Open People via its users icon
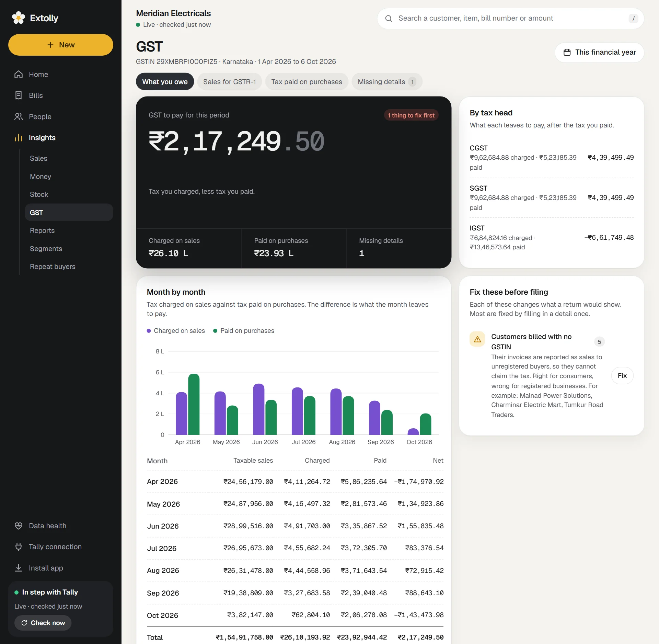This screenshot has height=644, width=659. tap(19, 117)
